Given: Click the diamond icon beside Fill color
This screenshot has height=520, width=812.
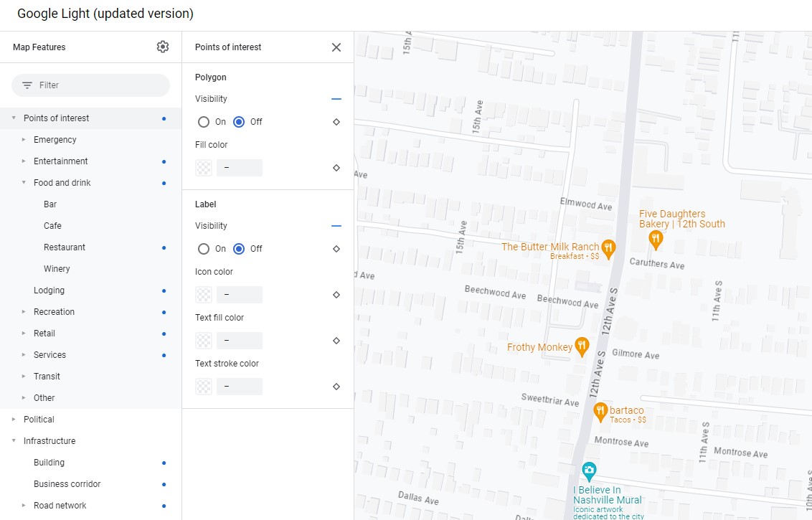Looking at the screenshot, I should click(336, 168).
